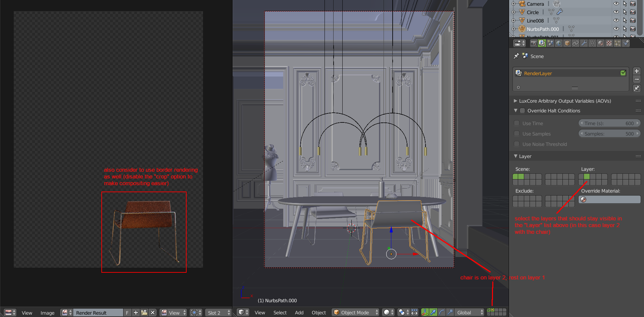Switch to the World properties tab

pyautogui.click(x=558, y=43)
